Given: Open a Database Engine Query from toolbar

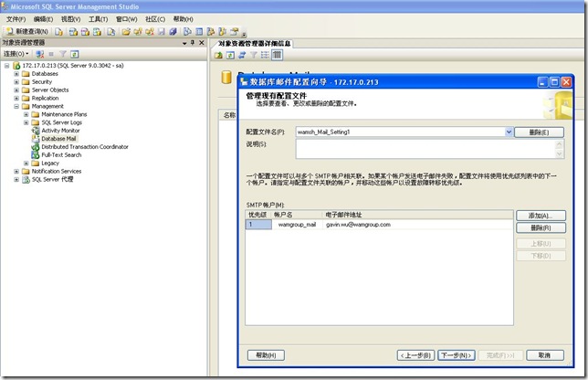Looking at the screenshot, I should 58,31.
